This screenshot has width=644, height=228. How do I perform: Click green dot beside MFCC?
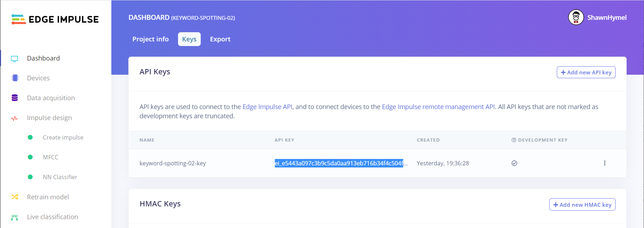tap(30, 157)
